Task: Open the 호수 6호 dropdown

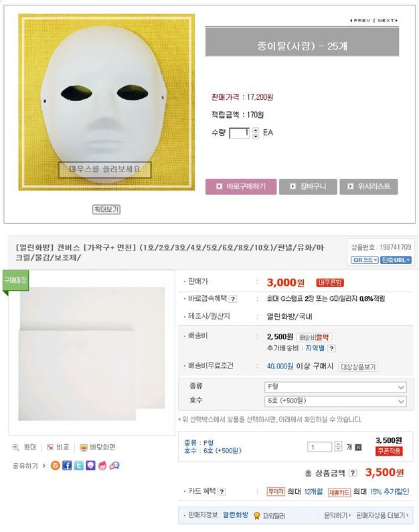Action: click(x=335, y=401)
